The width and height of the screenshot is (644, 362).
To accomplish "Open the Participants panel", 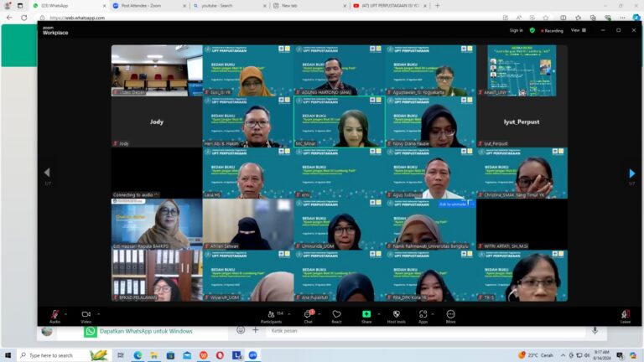I will pyautogui.click(x=270, y=314).
